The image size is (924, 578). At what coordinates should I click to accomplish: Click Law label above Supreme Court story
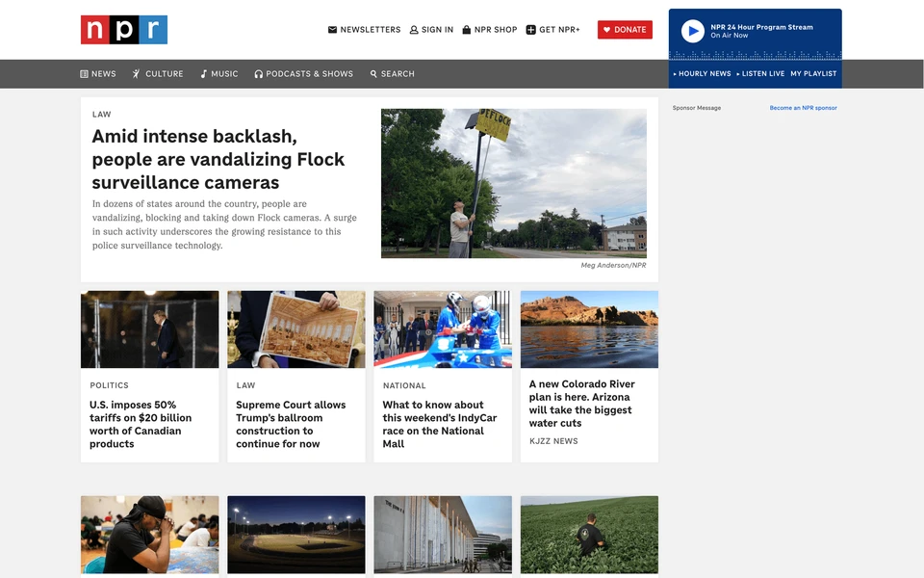point(245,385)
